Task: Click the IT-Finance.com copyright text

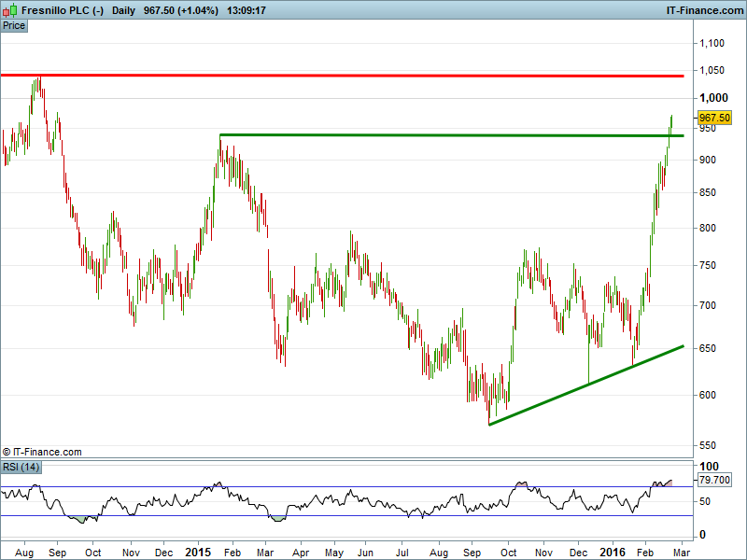Action: (x=42, y=452)
